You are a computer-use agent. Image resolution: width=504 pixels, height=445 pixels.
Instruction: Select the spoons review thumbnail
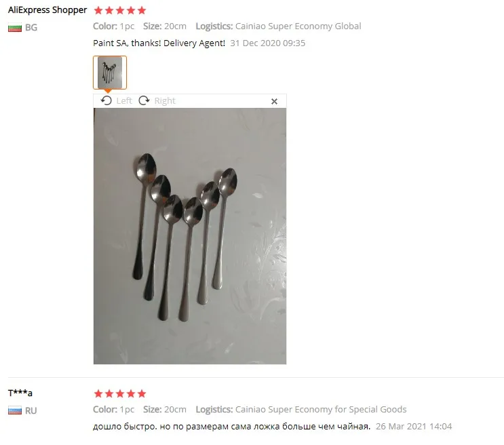pyautogui.click(x=110, y=73)
